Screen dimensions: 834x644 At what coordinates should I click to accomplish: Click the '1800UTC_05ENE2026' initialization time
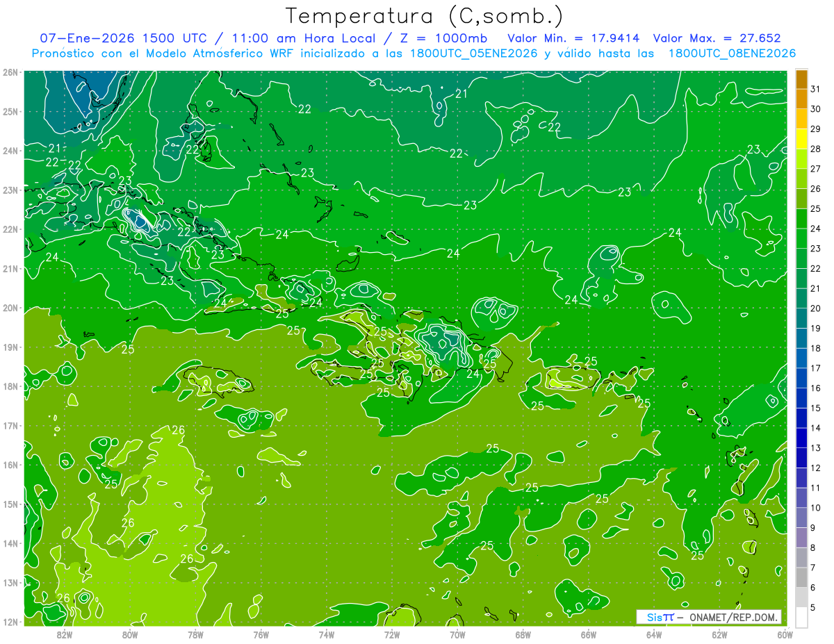(x=473, y=53)
